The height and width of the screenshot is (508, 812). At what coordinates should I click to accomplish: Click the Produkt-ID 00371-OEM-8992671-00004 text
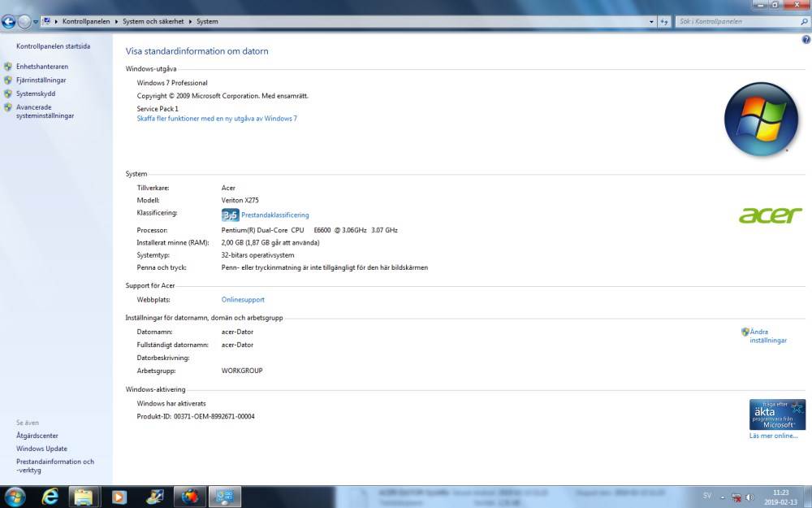196,416
